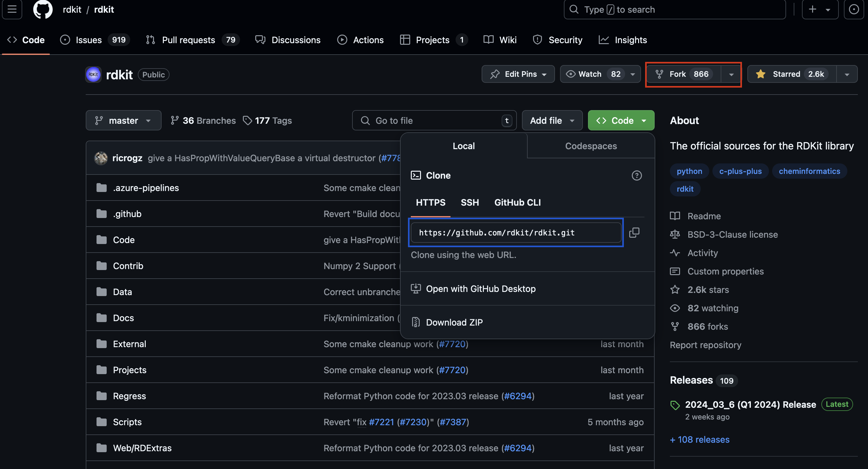Open the hamburger navigation menu
Image resolution: width=868 pixels, height=469 pixels.
12,9
